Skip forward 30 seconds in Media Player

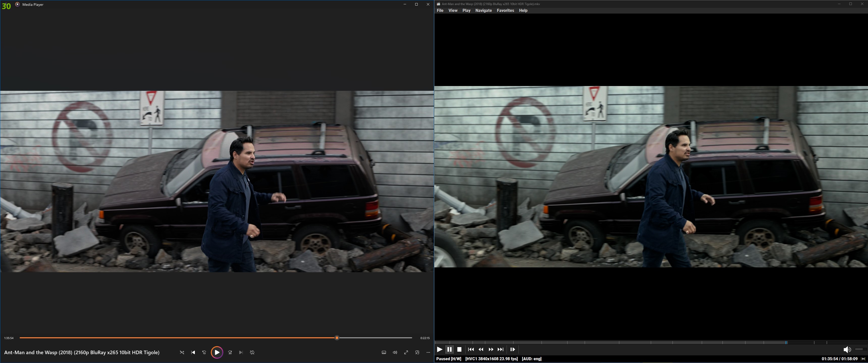point(230,352)
